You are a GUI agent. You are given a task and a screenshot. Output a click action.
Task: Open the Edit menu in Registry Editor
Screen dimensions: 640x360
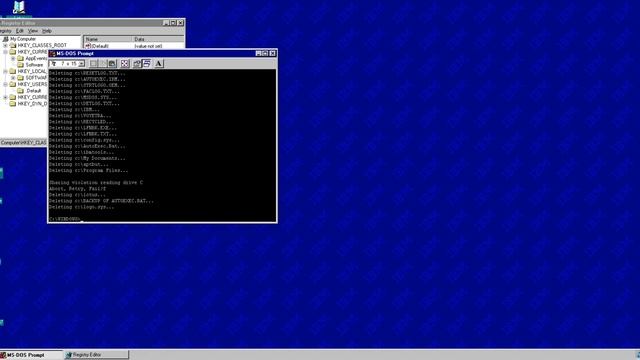(x=20, y=31)
